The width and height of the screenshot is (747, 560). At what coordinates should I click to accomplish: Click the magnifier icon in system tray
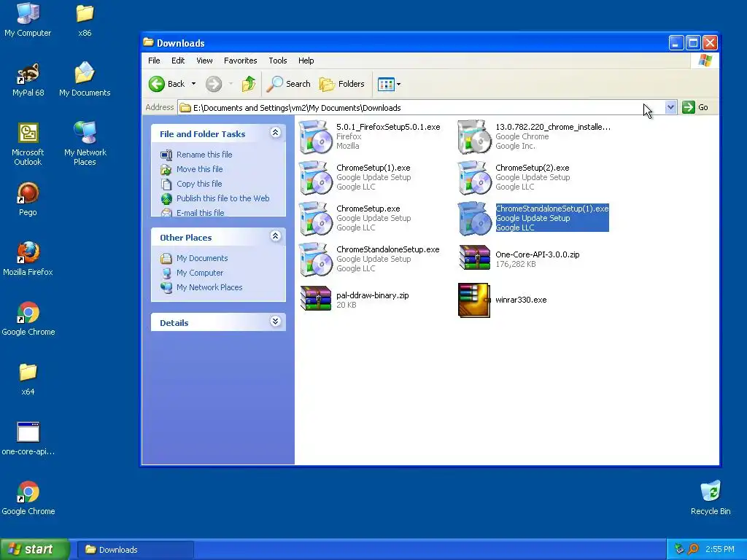(x=693, y=549)
